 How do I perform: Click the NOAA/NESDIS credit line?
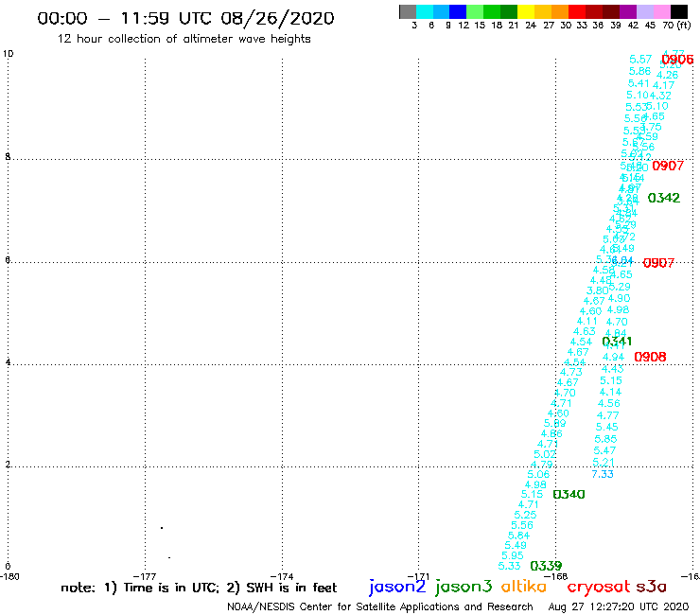tap(380, 606)
